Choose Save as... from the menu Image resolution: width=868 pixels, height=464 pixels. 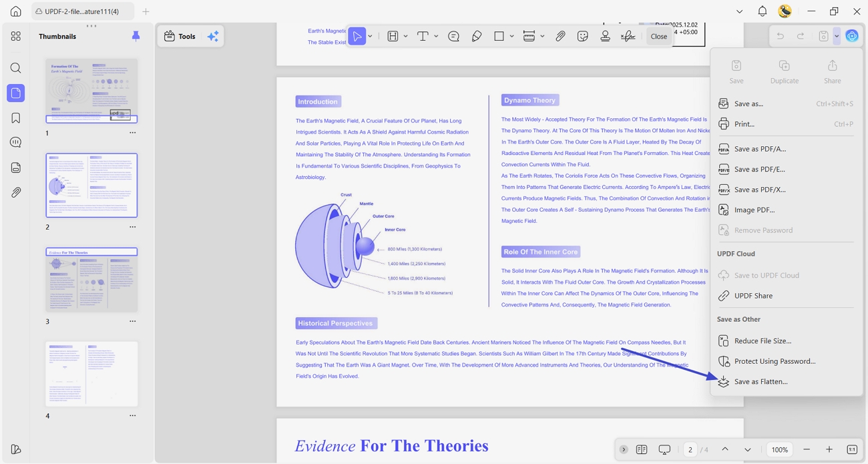[787, 103]
